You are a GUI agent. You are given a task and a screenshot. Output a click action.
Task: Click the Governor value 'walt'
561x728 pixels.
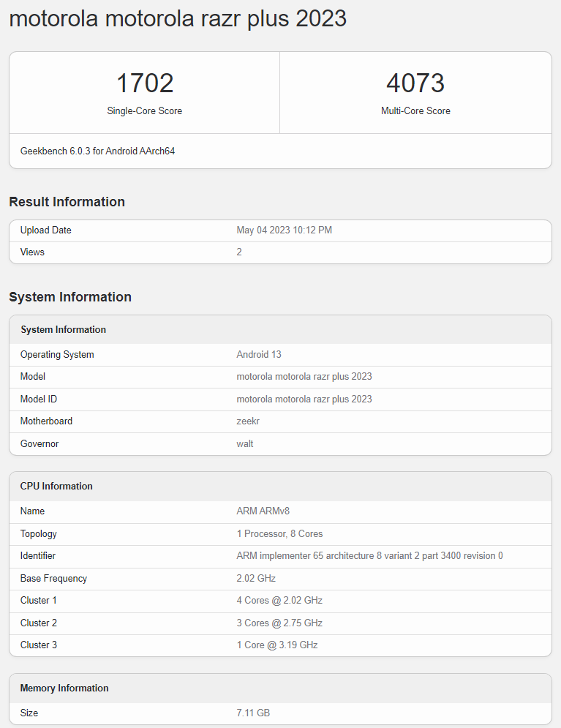click(245, 444)
